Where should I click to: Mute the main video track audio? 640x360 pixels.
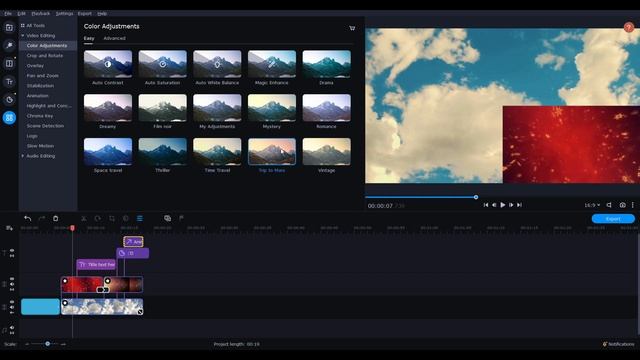click(12, 307)
